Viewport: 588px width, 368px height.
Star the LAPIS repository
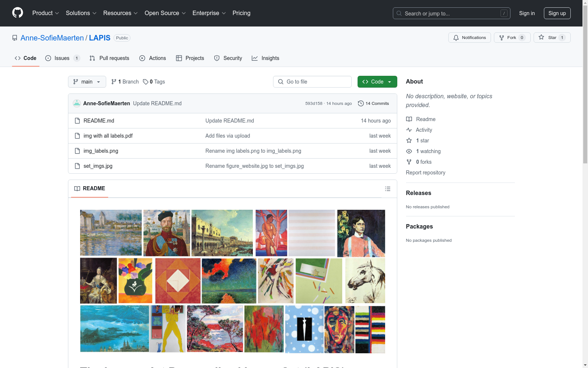[x=552, y=38]
